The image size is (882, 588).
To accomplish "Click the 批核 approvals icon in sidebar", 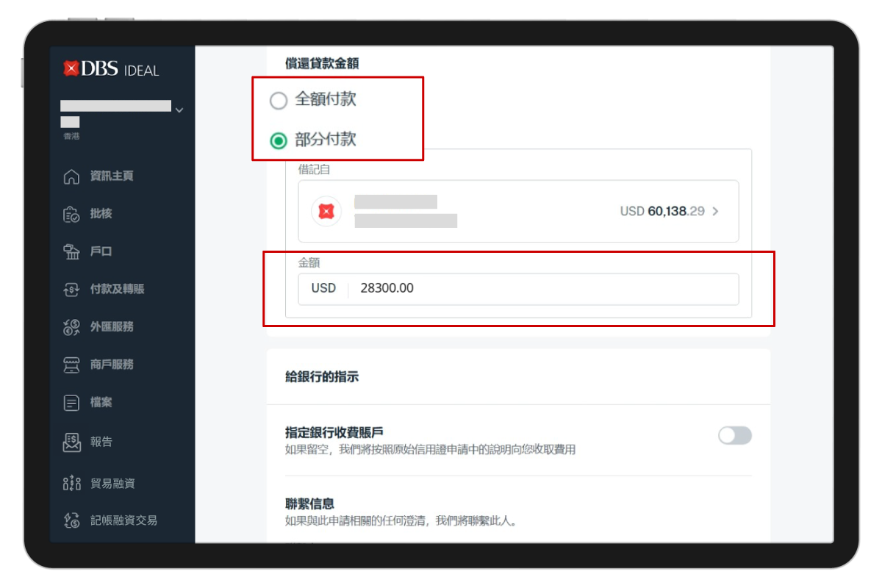I will (71, 215).
